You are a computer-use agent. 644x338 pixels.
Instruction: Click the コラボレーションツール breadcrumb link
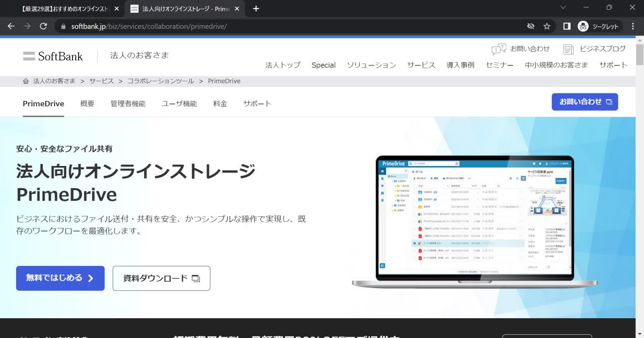[x=161, y=81]
